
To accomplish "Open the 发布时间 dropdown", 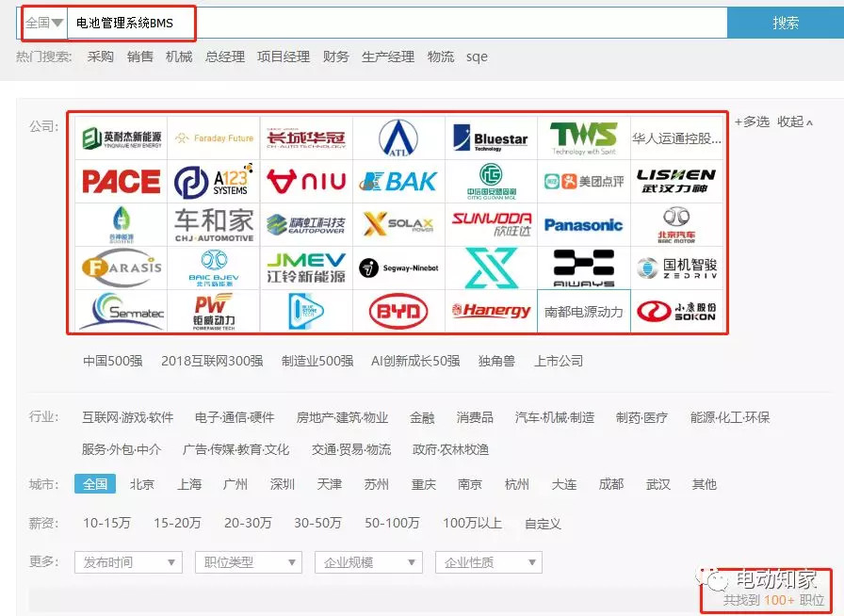I will point(128,562).
